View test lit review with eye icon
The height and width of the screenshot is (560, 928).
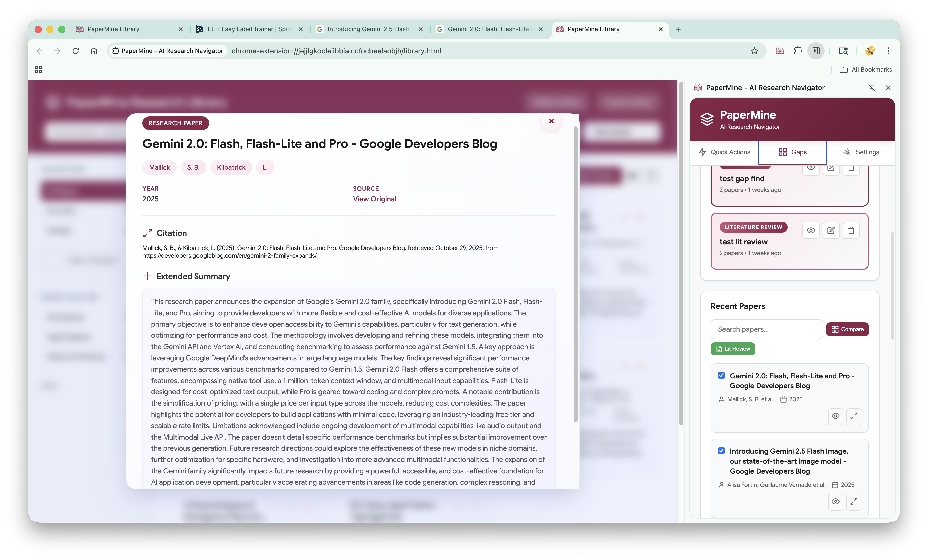[x=811, y=230]
